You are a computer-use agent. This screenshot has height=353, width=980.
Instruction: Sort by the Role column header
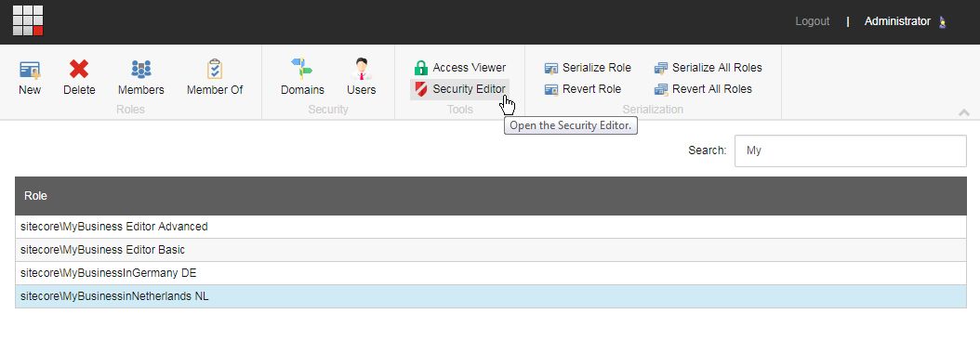point(491,196)
